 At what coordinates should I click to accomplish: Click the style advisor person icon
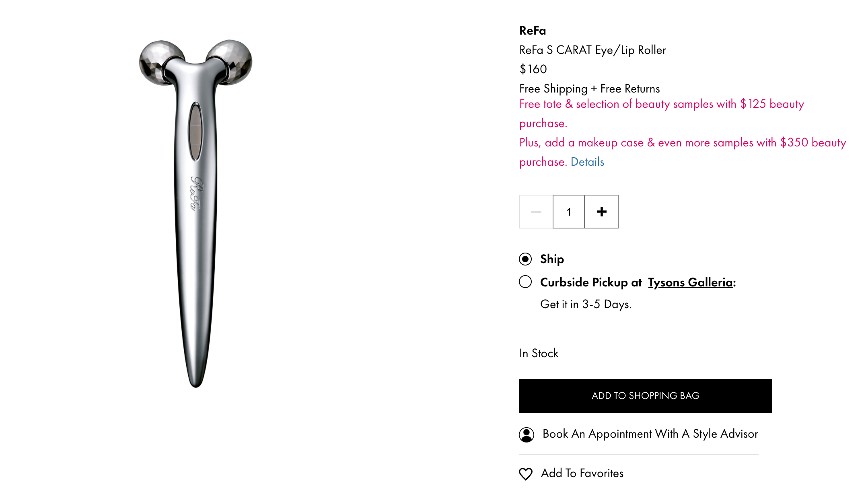pyautogui.click(x=527, y=434)
